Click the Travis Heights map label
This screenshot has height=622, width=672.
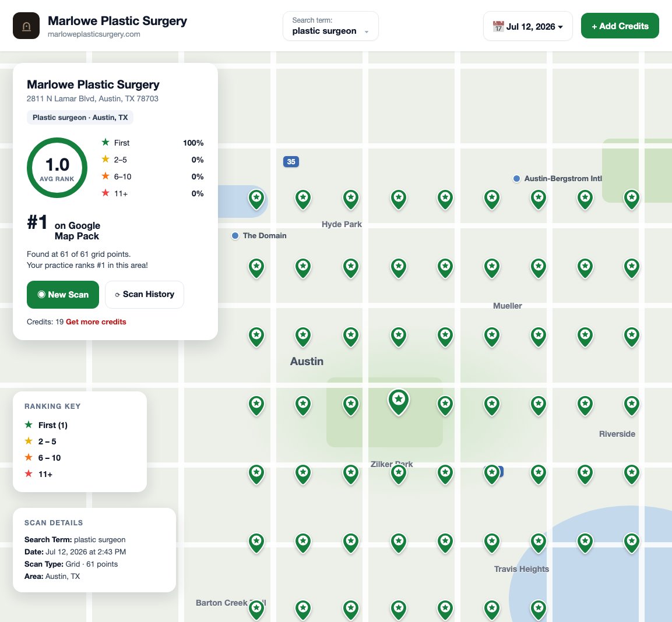pos(521,569)
